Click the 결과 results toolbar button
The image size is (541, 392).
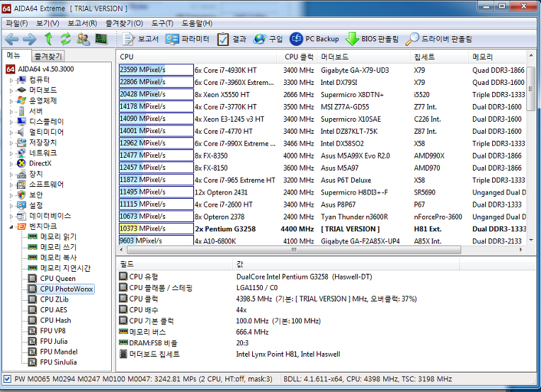[232, 39]
